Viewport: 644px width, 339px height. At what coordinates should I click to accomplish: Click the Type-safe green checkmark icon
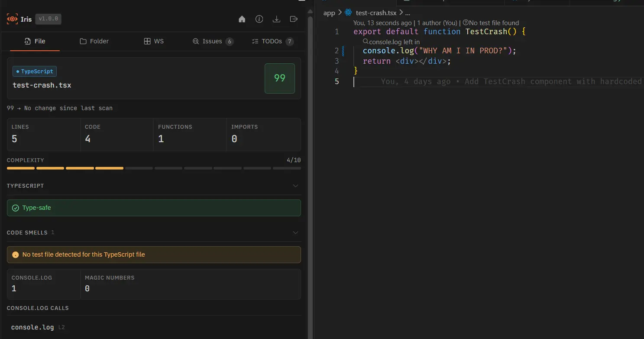pos(16,208)
